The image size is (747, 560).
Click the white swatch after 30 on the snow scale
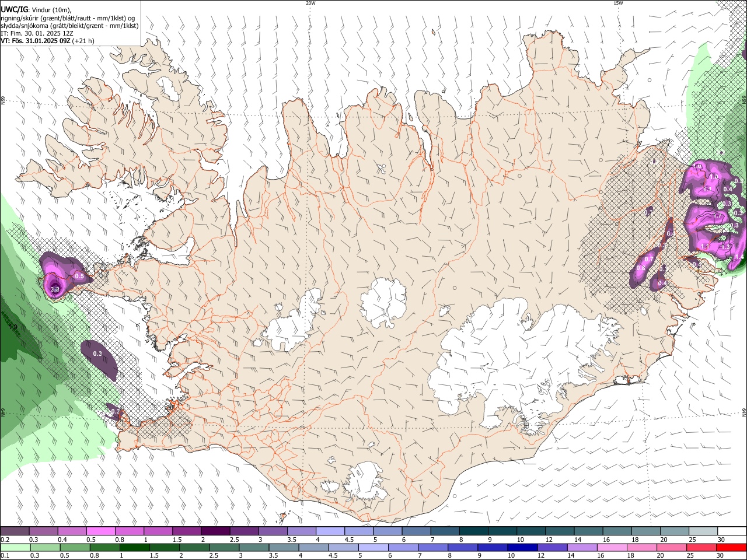(x=732, y=531)
